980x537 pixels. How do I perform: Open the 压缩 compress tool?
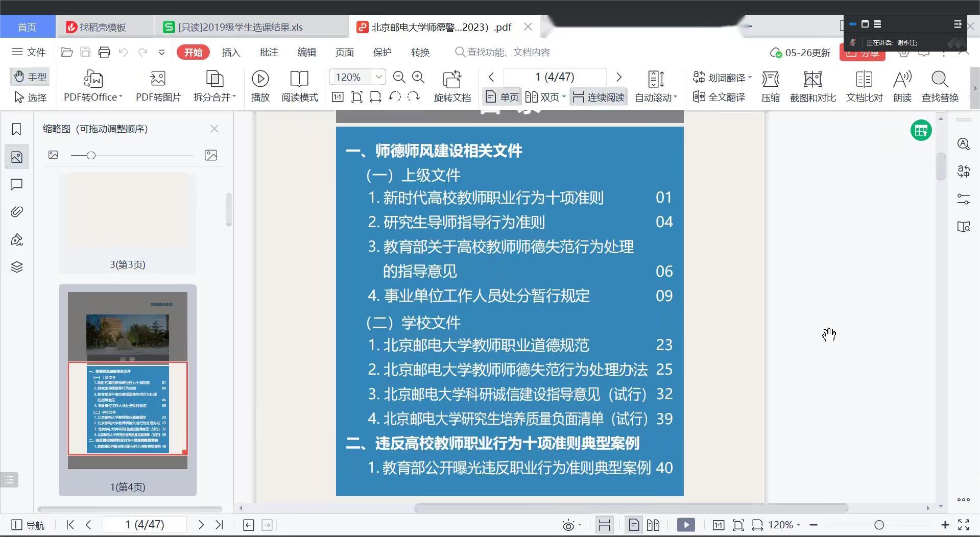(x=770, y=86)
